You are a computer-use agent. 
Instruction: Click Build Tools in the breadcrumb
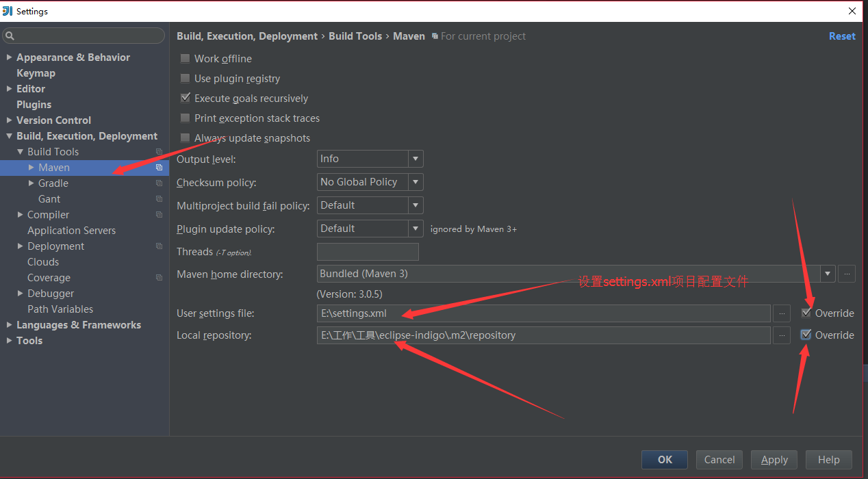[355, 36]
